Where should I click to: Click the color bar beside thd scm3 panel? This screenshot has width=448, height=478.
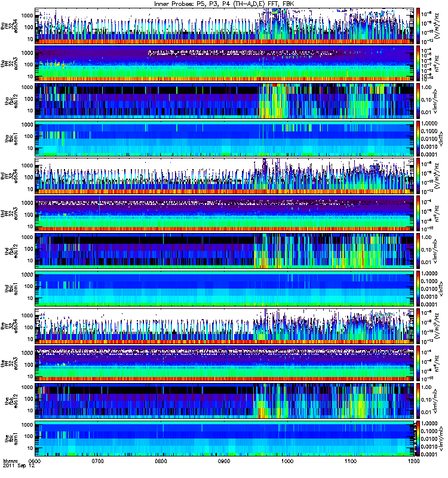click(418, 213)
